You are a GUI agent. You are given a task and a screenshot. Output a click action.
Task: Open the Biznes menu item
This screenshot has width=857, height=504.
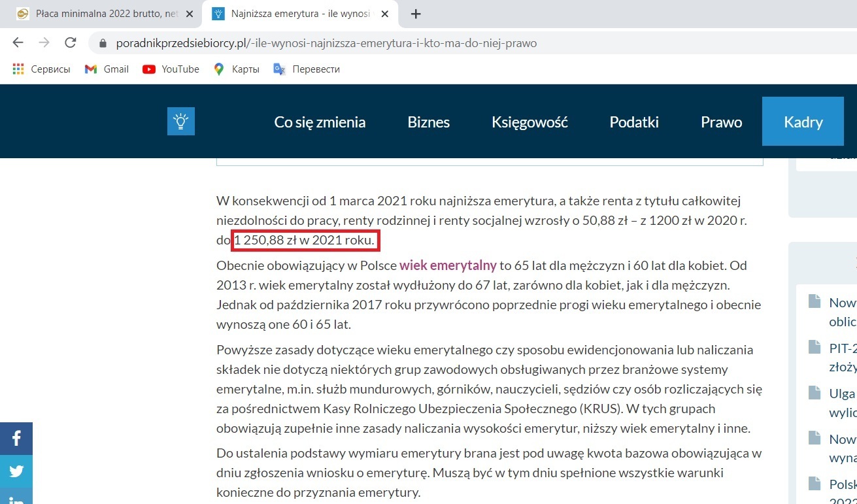[428, 122]
